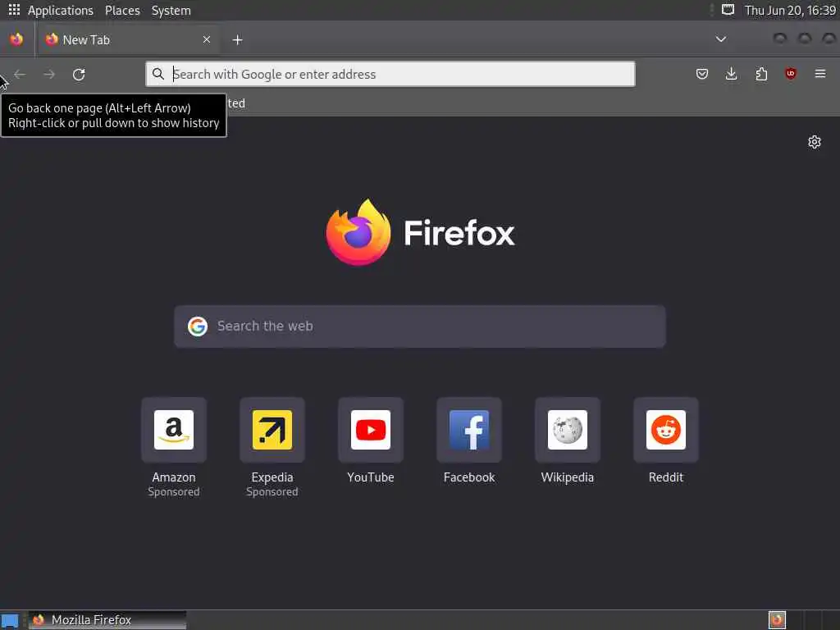Viewport: 840px width, 630px height.
Task: Expand the list all tabs chevron
Action: pos(721,39)
